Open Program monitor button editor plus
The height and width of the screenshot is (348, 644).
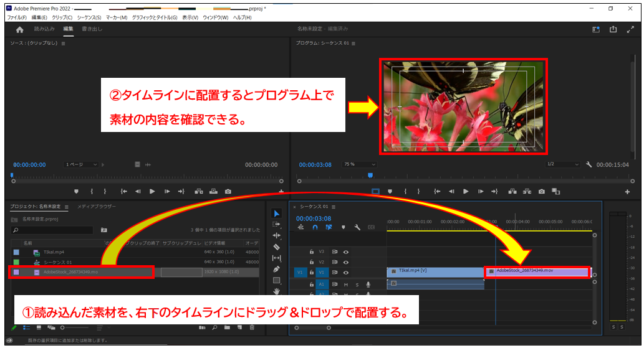click(627, 191)
